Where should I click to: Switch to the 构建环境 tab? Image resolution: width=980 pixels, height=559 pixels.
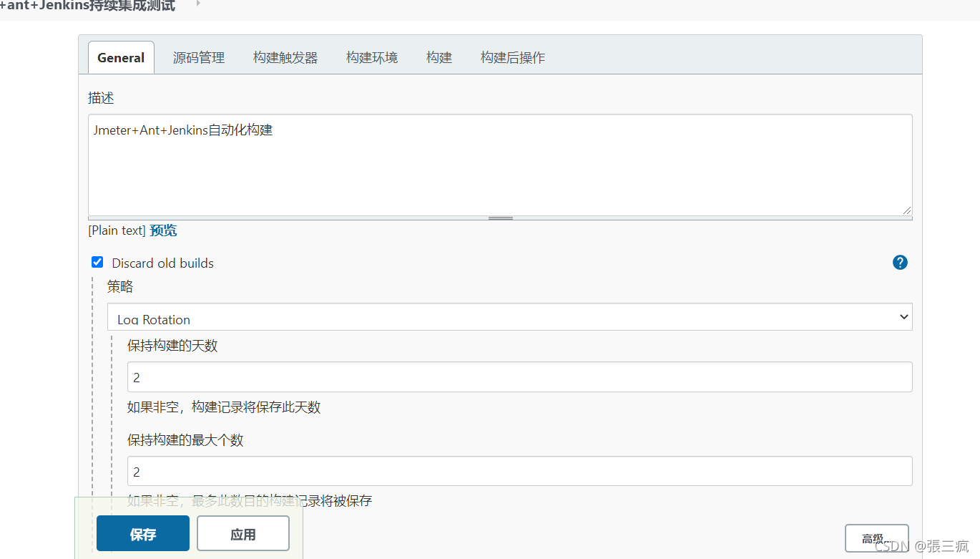pyautogui.click(x=372, y=58)
